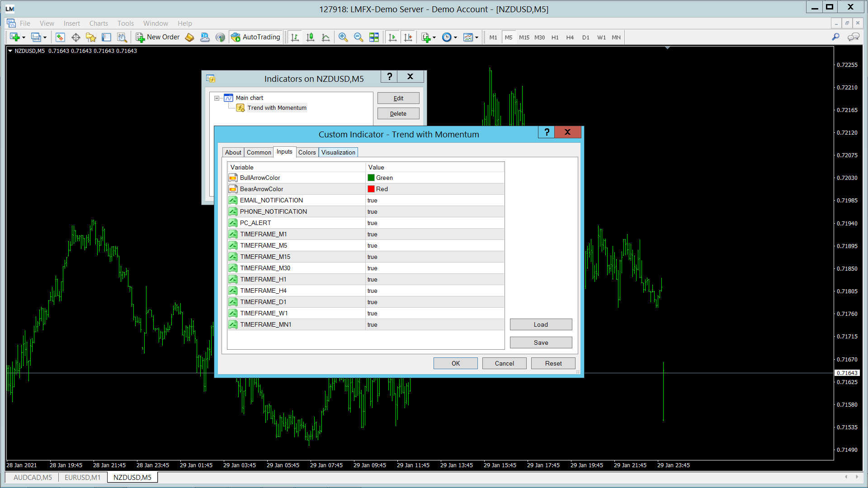Open Data Window crosshair icon
The height and width of the screenshot is (488, 868).
pos(76,38)
